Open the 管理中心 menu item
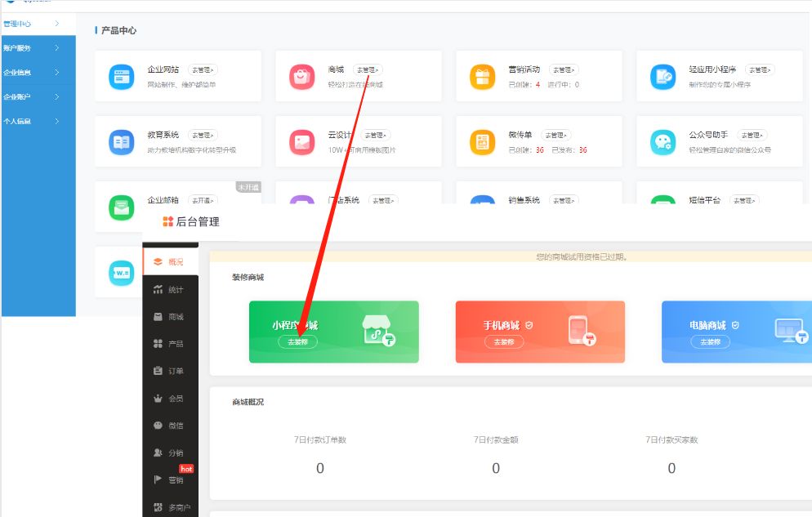Screen dimensions: 812x517 point(33,24)
